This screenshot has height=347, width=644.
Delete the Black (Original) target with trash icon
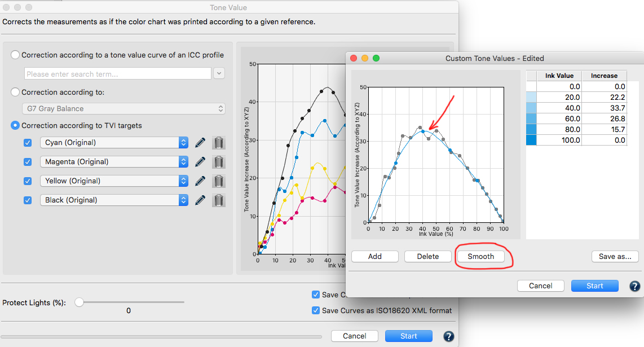pyautogui.click(x=219, y=200)
